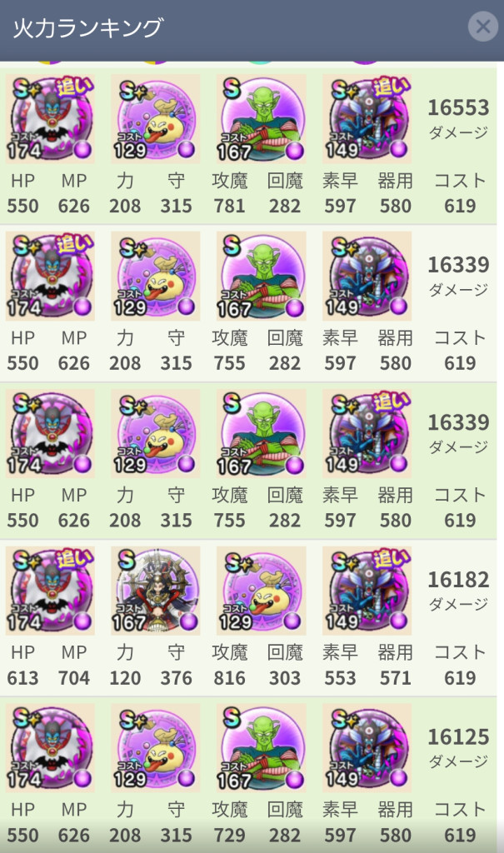Select cost 174 bat monster in 16553 row
The width and height of the screenshot is (504, 853).
pos(50,119)
